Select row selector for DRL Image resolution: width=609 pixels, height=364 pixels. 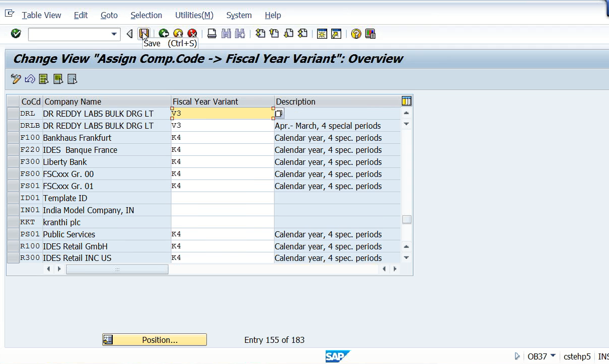[13, 114]
